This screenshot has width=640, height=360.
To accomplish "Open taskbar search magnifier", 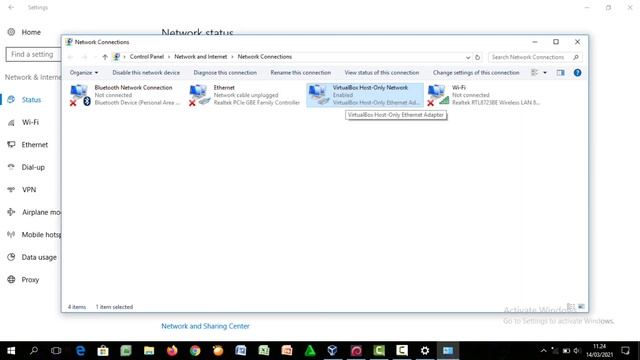I will tap(34, 351).
